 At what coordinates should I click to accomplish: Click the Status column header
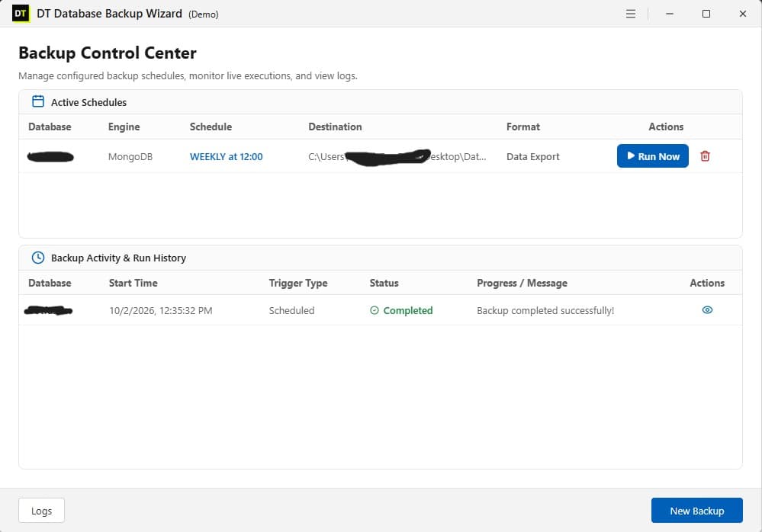384,283
